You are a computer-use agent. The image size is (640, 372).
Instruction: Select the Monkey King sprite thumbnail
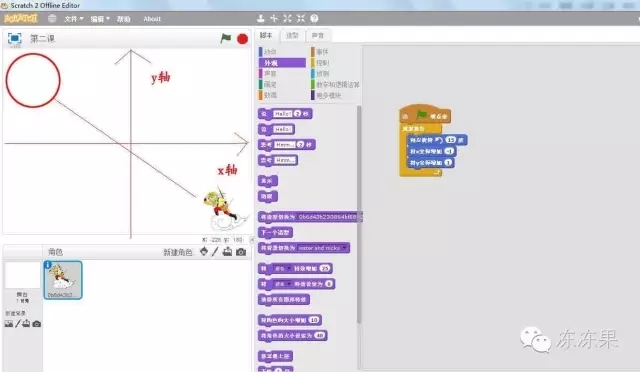coord(63,280)
